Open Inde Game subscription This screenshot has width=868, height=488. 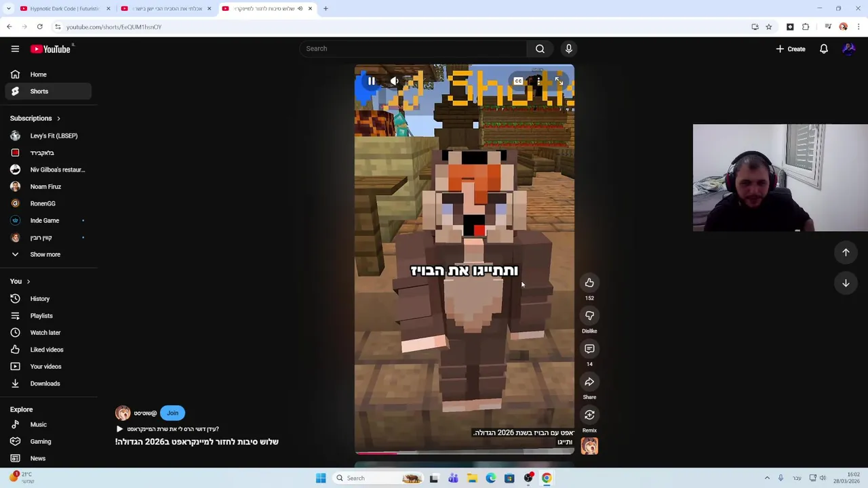47,220
